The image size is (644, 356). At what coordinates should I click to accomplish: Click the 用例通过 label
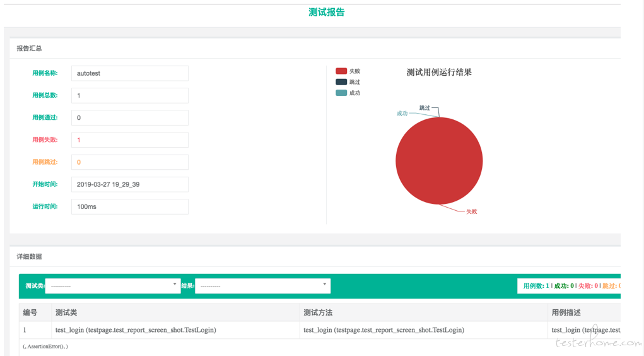pos(45,117)
